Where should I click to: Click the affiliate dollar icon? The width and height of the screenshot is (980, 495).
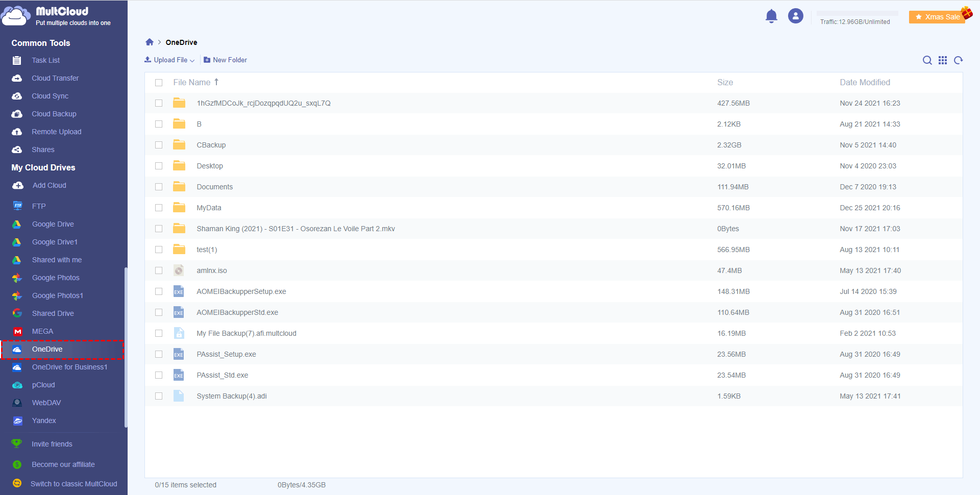pyautogui.click(x=17, y=464)
